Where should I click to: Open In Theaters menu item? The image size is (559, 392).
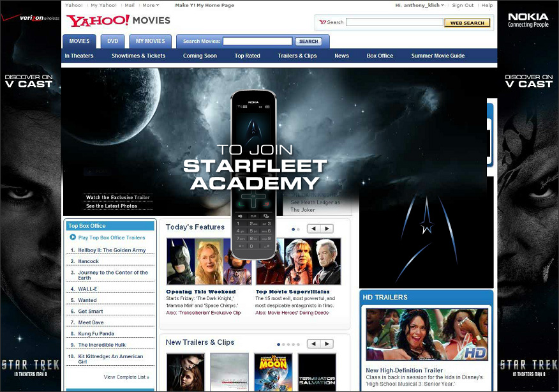[78, 56]
